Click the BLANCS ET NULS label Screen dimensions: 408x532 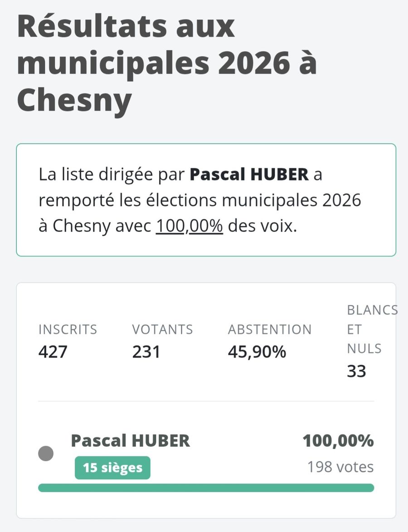[365, 329]
